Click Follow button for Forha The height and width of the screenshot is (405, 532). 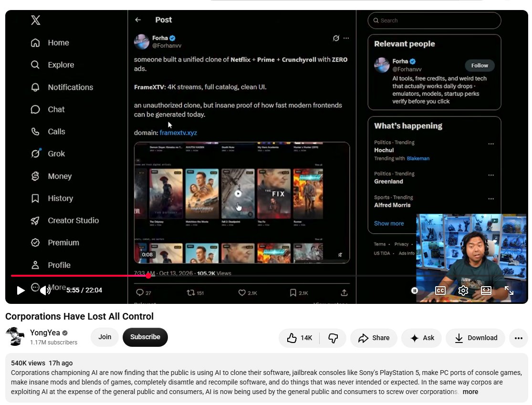[x=480, y=65]
